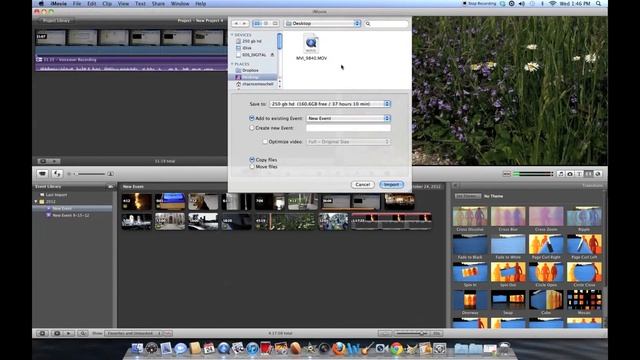Open the Titles browser
The width and height of the screenshot is (640, 360).
click(x=579, y=174)
